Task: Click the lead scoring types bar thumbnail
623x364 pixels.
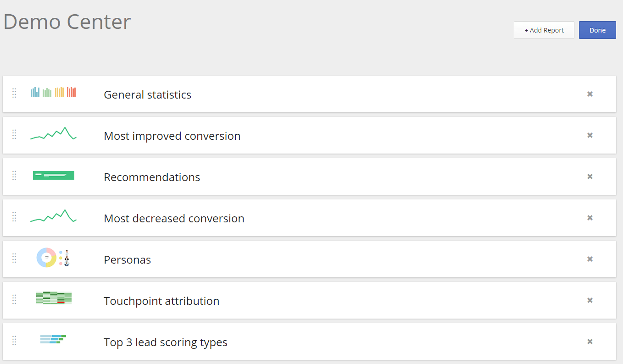Action: click(53, 339)
